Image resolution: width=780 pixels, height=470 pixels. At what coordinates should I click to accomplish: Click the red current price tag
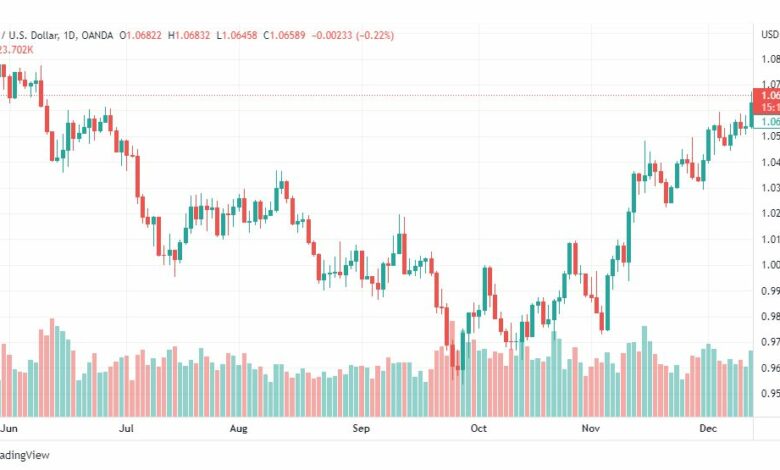[x=766, y=101]
